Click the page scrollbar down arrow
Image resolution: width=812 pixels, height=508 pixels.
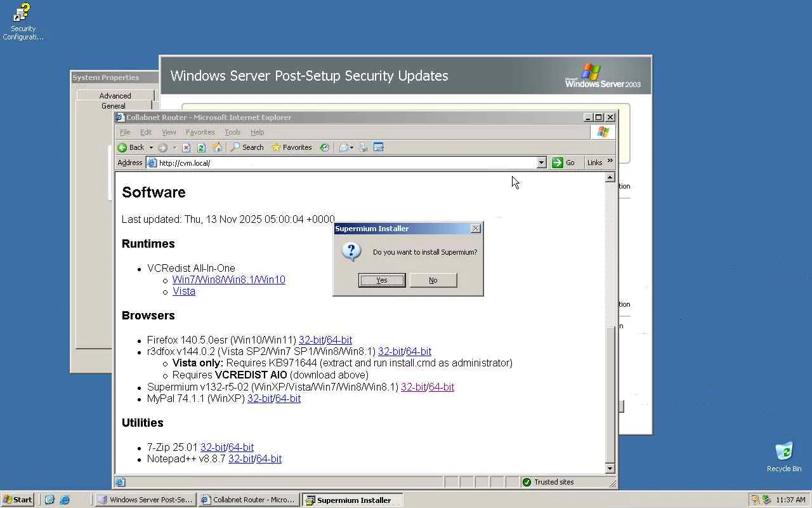(610, 469)
